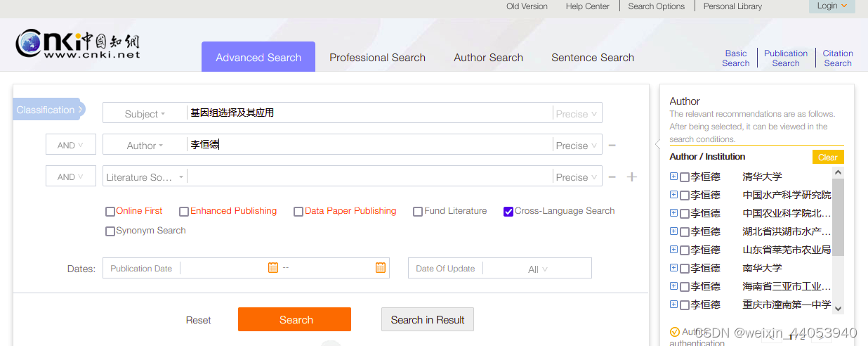Expand 李恒德 湖北省洪湖市水产 plus icon

[674, 231]
